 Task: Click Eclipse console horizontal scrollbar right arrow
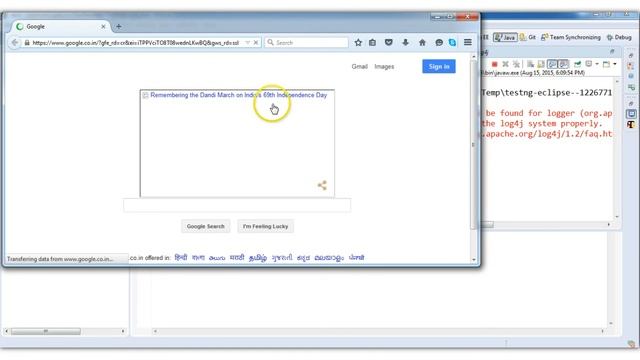(609, 224)
